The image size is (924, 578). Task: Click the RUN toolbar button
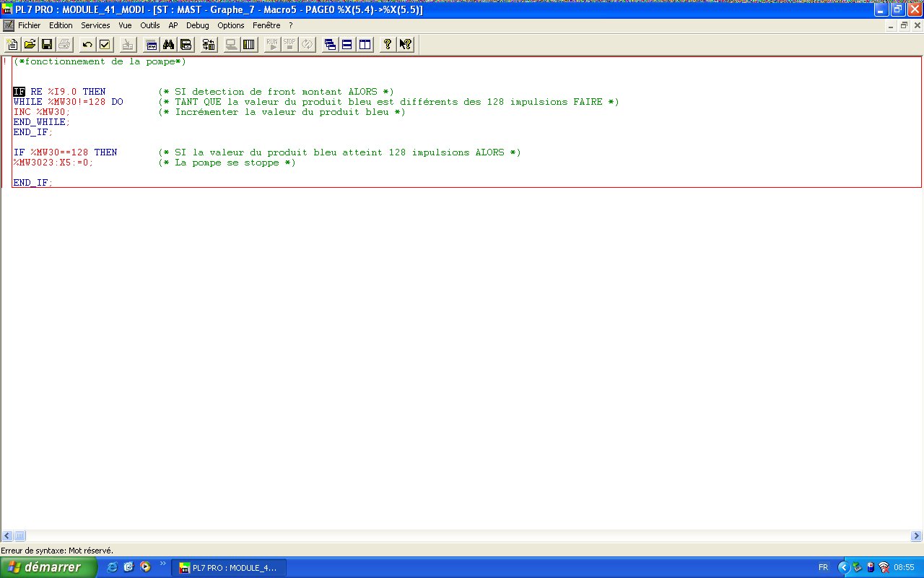[x=272, y=45]
